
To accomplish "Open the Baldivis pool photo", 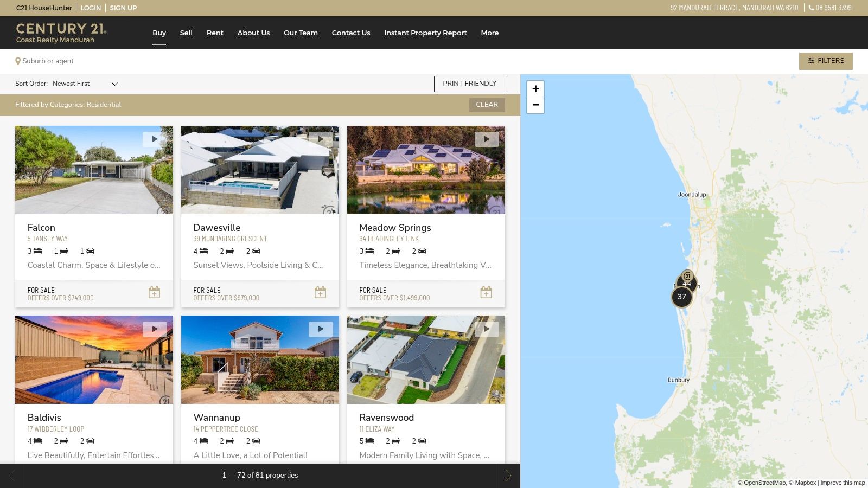I will coord(94,359).
